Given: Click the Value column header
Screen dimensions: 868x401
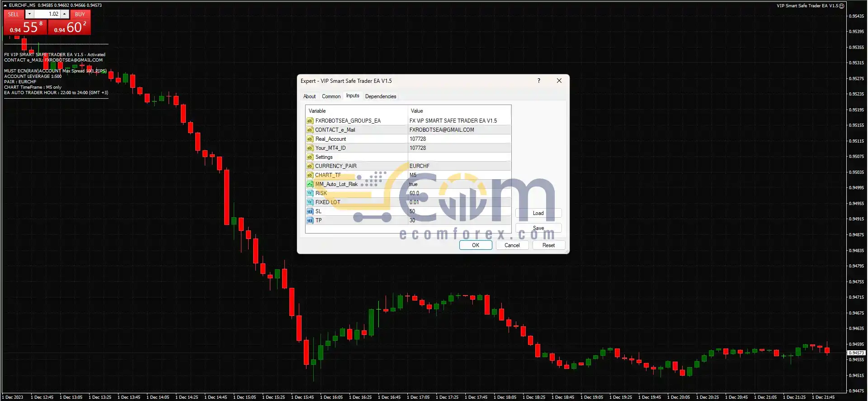Looking at the screenshot, I should point(459,111).
